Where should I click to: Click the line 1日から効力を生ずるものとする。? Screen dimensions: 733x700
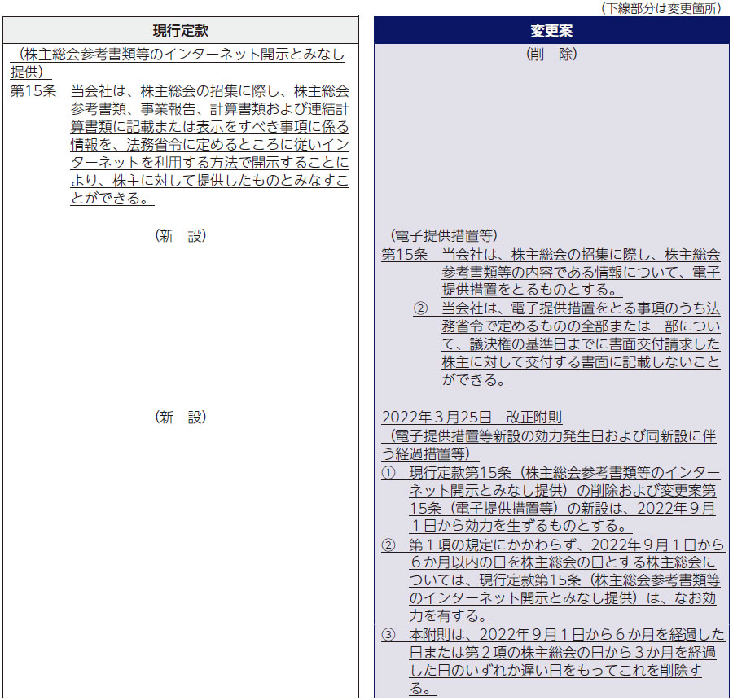click(x=520, y=526)
